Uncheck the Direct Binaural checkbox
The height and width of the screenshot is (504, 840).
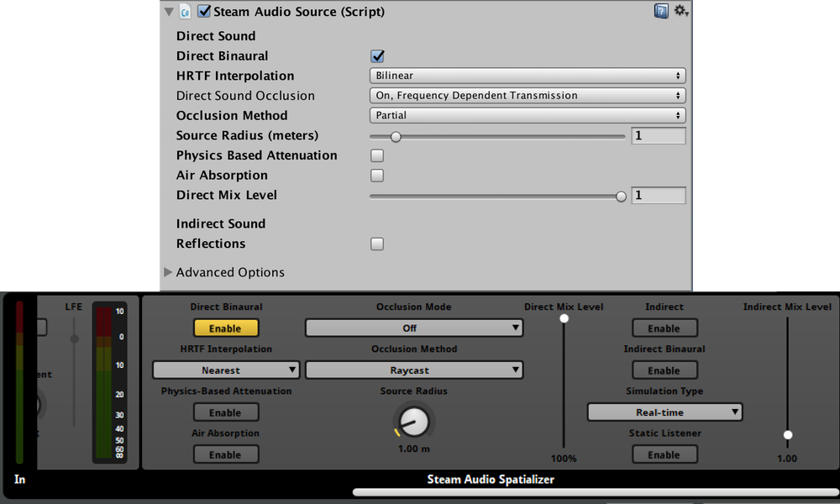click(377, 56)
